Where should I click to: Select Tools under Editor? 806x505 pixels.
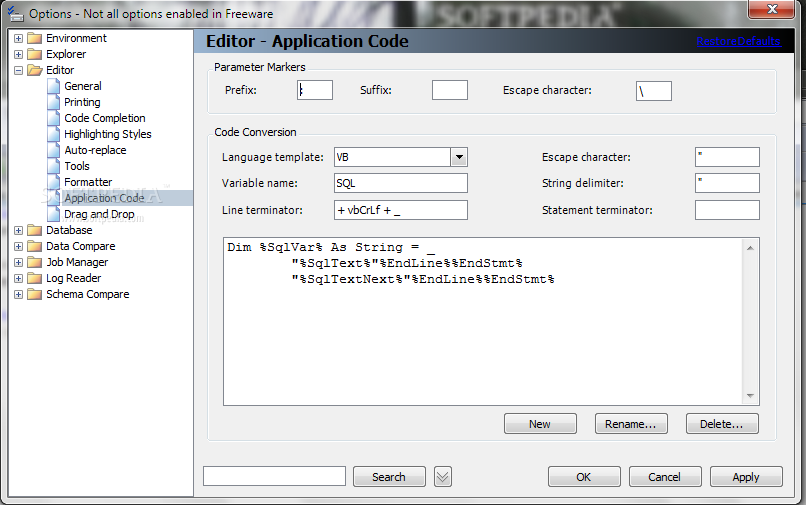point(77,166)
